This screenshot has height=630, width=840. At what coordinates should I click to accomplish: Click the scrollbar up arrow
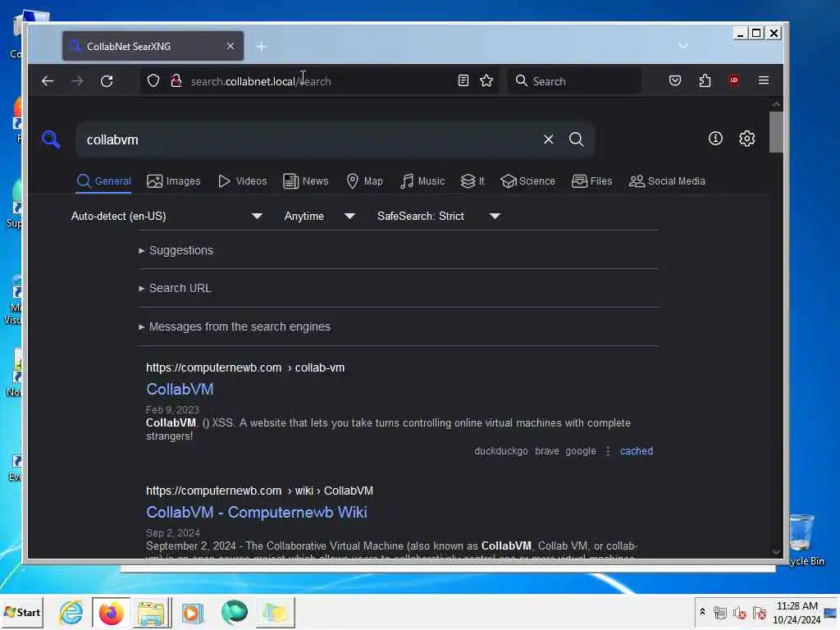coord(776,104)
